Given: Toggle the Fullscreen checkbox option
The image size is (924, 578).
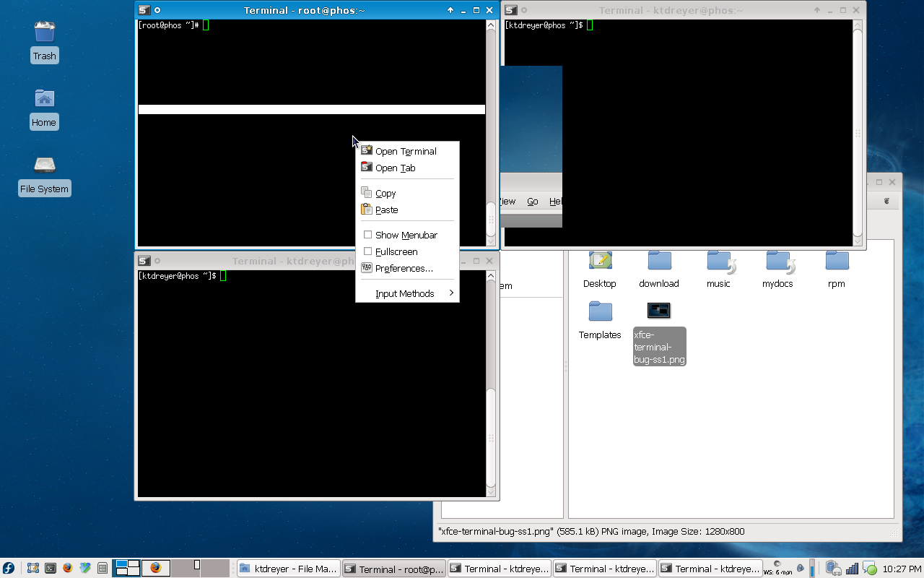Looking at the screenshot, I should point(367,251).
